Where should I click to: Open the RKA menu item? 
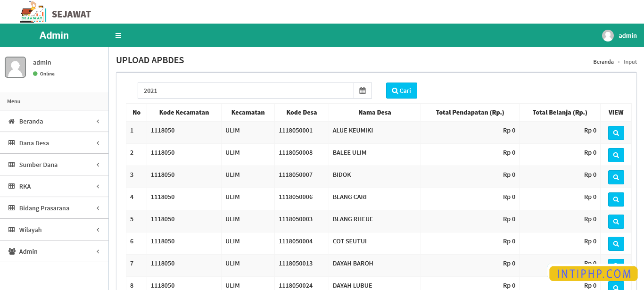tap(54, 186)
